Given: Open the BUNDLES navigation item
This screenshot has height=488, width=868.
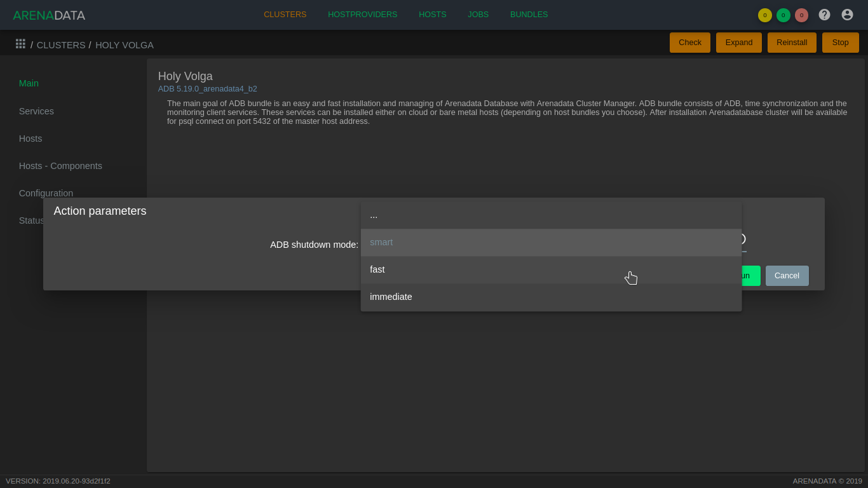Looking at the screenshot, I should [x=529, y=15].
